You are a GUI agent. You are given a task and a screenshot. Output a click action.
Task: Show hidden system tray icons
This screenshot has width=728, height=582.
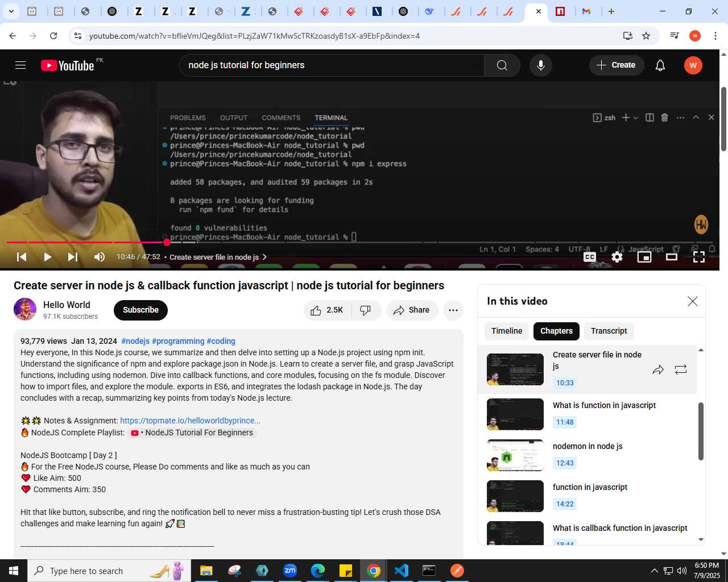654,571
